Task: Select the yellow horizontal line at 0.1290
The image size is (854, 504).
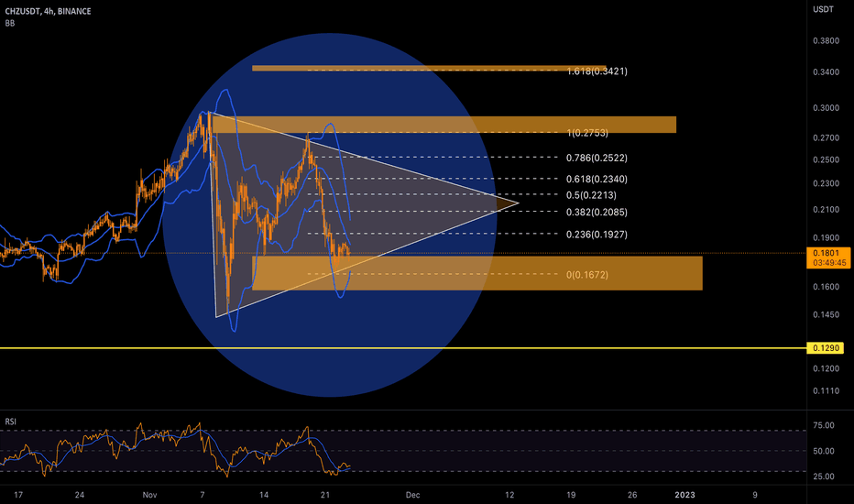Action: pos(403,347)
